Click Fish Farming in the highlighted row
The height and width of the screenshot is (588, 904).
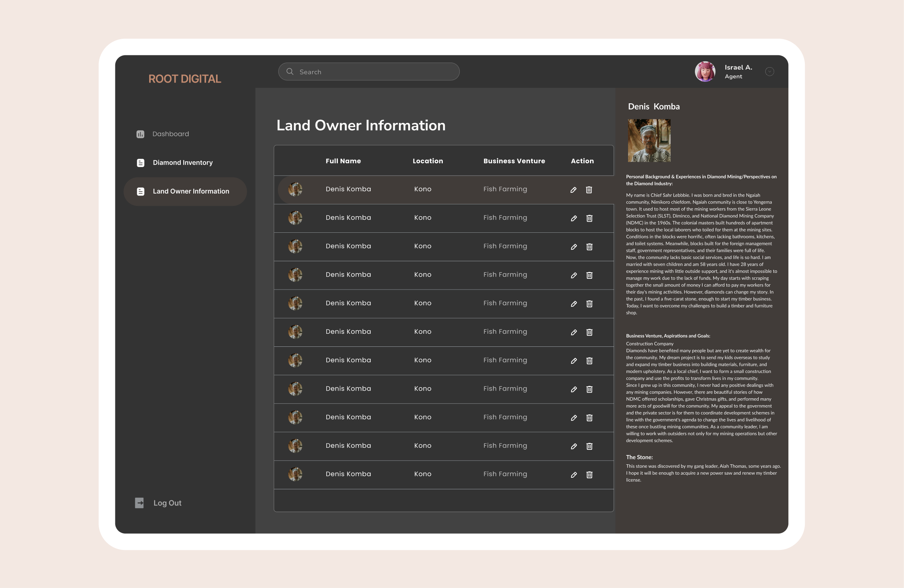(505, 189)
